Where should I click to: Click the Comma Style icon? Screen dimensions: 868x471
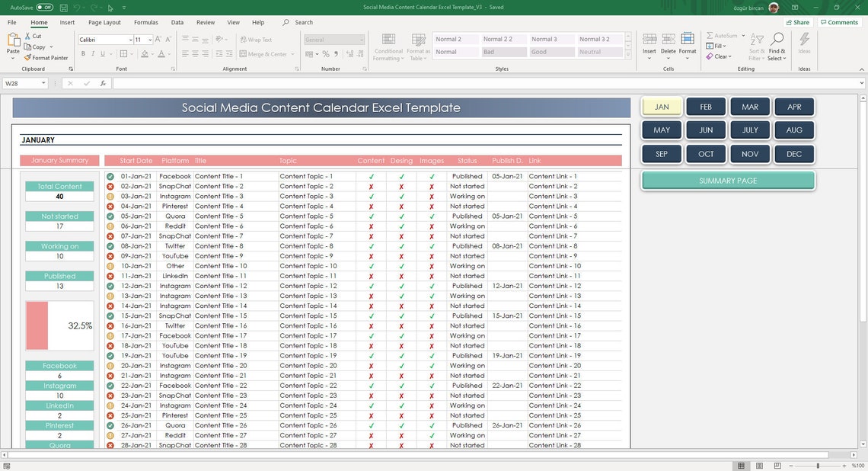pyautogui.click(x=336, y=53)
